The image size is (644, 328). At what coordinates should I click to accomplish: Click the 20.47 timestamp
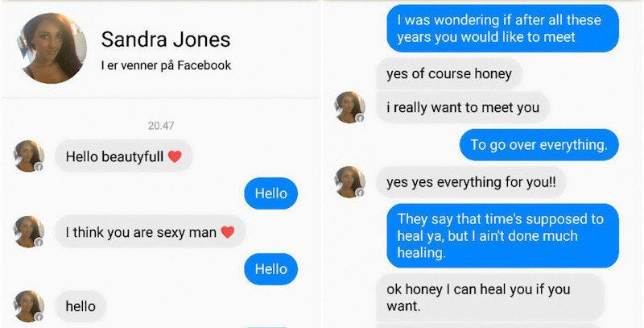pyautogui.click(x=161, y=126)
